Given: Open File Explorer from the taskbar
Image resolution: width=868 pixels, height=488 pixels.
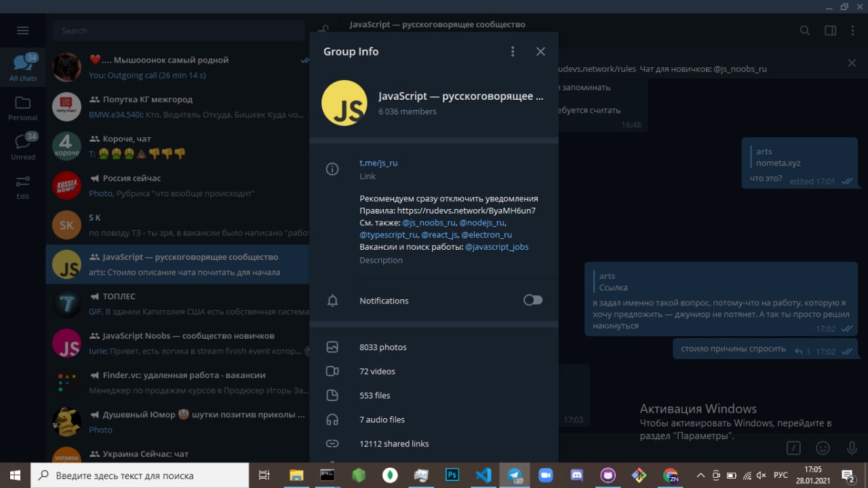Looking at the screenshot, I should tap(296, 475).
